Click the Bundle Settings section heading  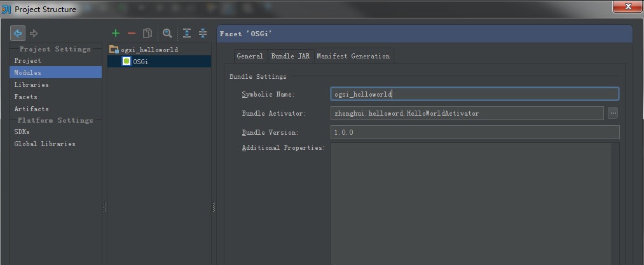(x=257, y=76)
